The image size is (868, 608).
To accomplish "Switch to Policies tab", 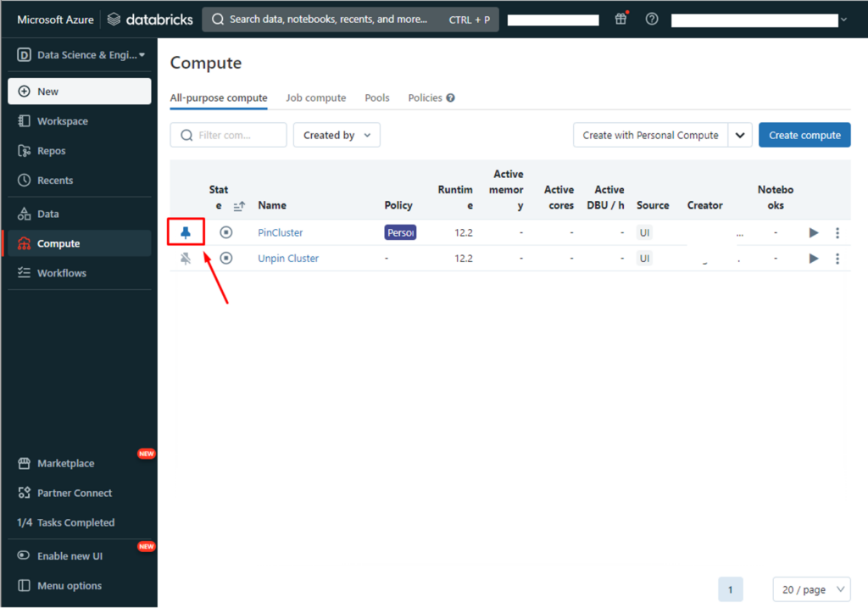I will click(426, 98).
